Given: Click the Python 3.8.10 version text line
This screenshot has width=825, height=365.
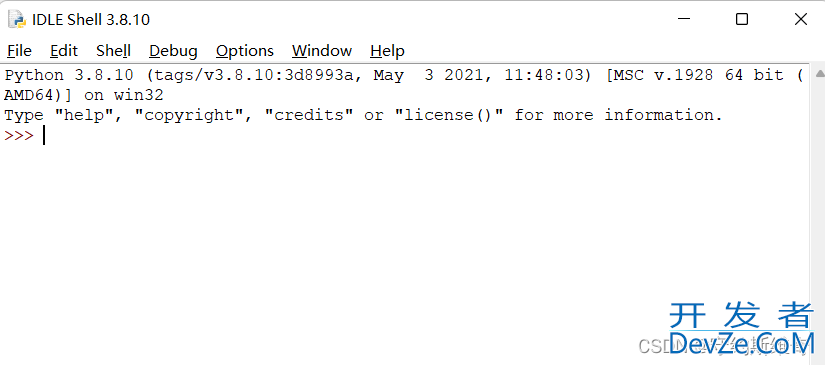Looking at the screenshot, I should [x=404, y=75].
